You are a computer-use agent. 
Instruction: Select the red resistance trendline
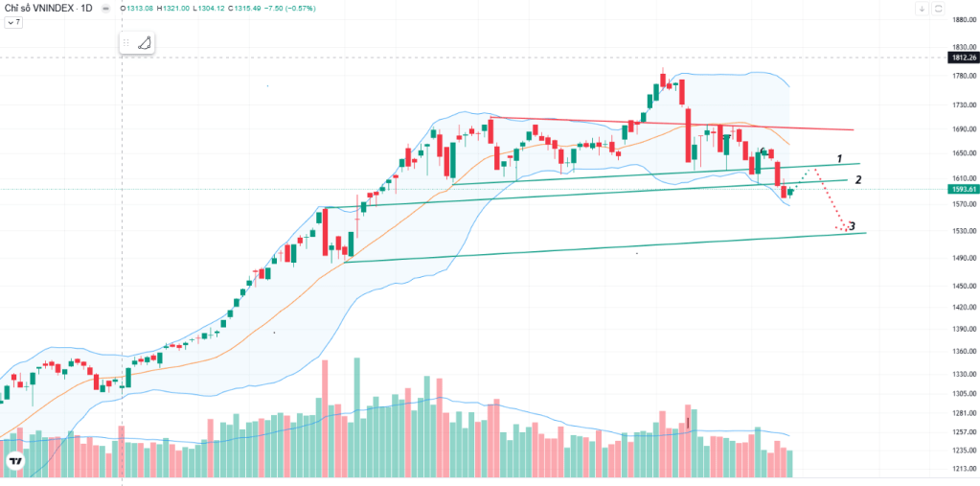click(672, 124)
